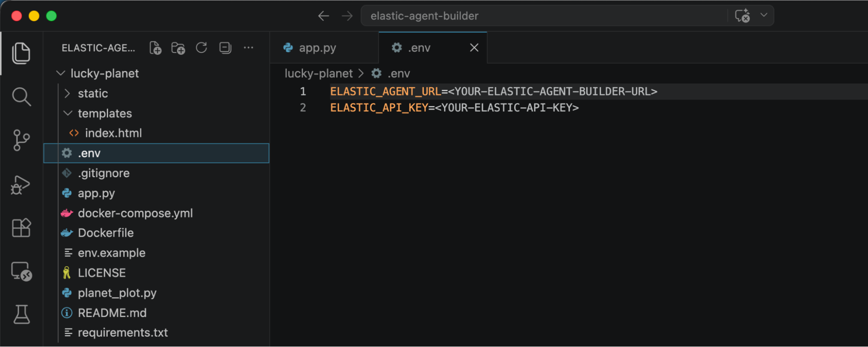The width and height of the screenshot is (868, 347).
Task: Click the pink Docker icon beside docker-compose.yml
Action: [67, 213]
